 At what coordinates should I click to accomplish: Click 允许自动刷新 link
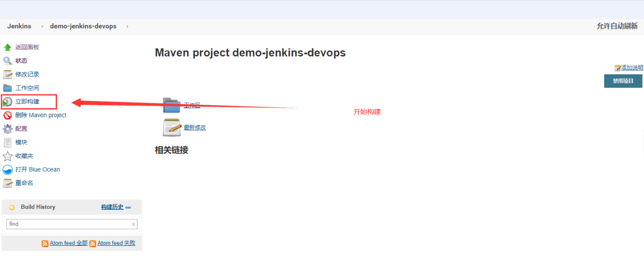(x=617, y=26)
